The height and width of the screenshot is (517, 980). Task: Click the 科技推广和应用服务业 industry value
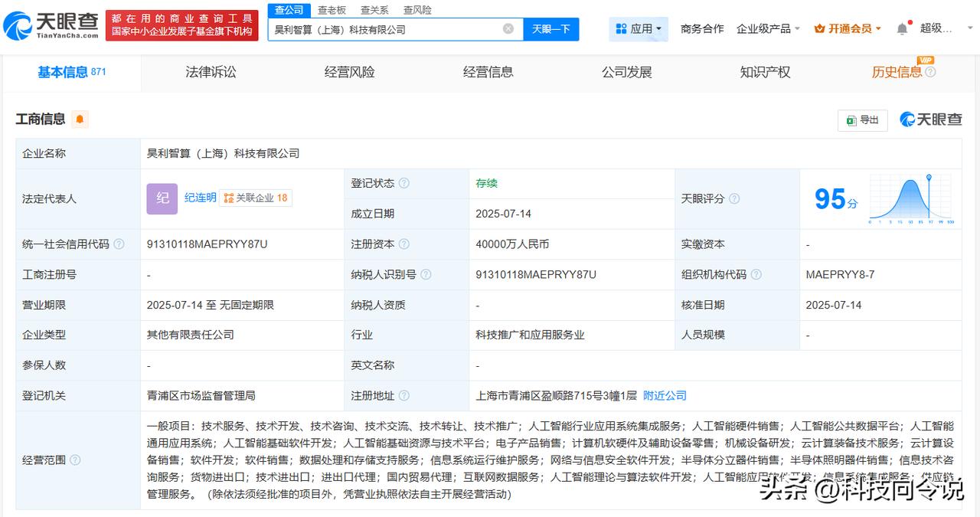coord(530,335)
